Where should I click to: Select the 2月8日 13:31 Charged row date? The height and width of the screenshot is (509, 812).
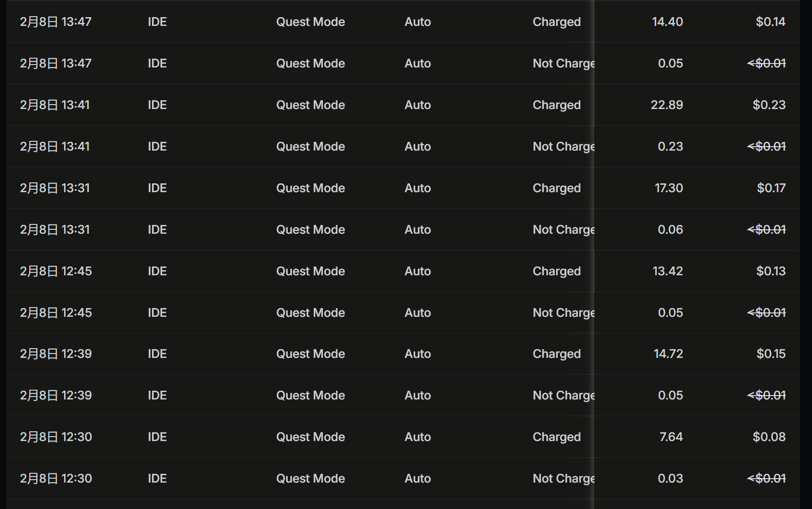pos(55,188)
